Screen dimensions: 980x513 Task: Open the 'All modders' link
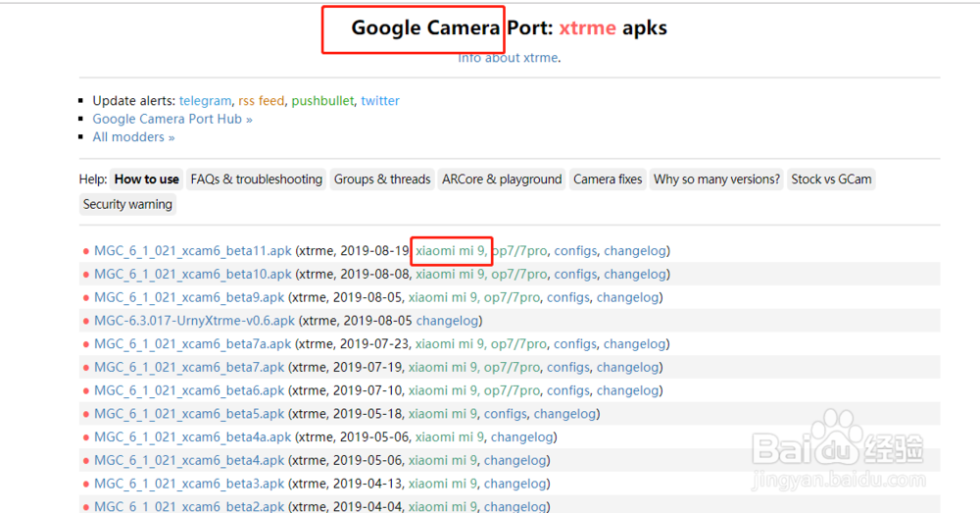133,137
